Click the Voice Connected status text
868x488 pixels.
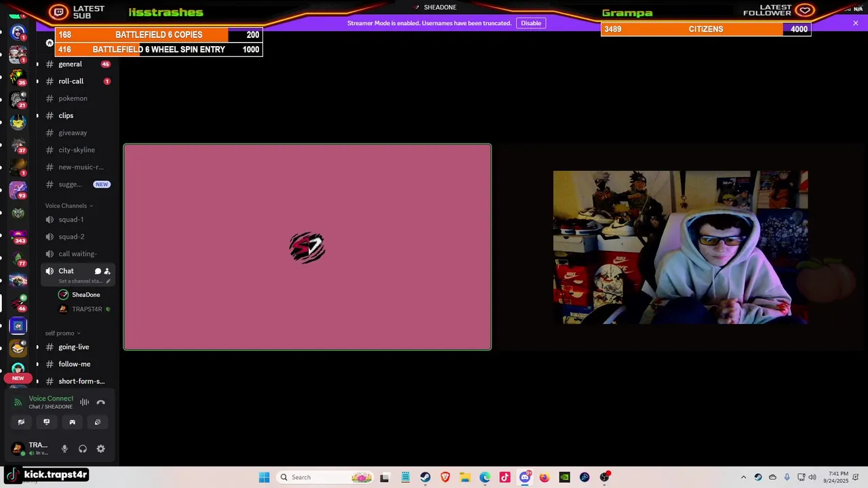(51, 399)
